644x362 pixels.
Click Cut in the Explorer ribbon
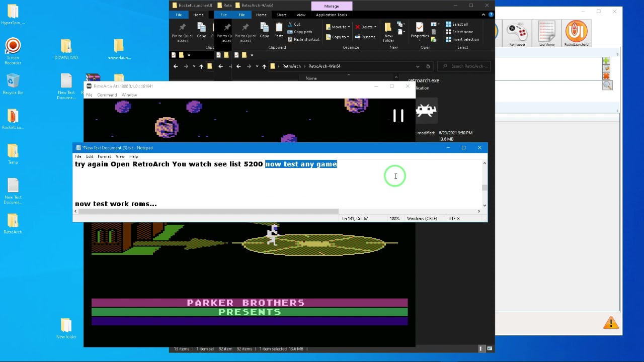(x=294, y=24)
